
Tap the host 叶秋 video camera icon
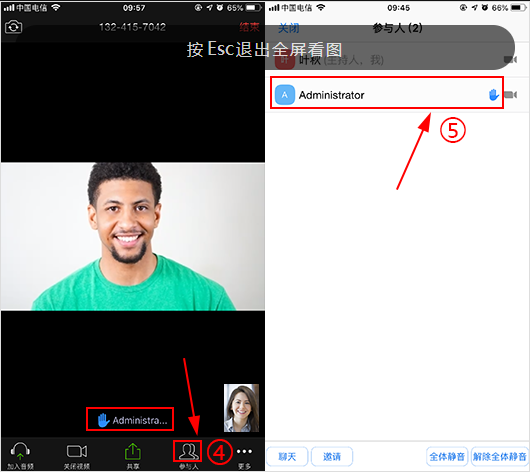tap(510, 60)
